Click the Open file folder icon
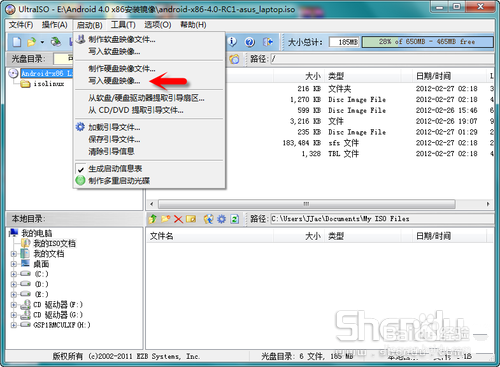Image resolution: width=500 pixels, height=367 pixels. tap(31, 42)
